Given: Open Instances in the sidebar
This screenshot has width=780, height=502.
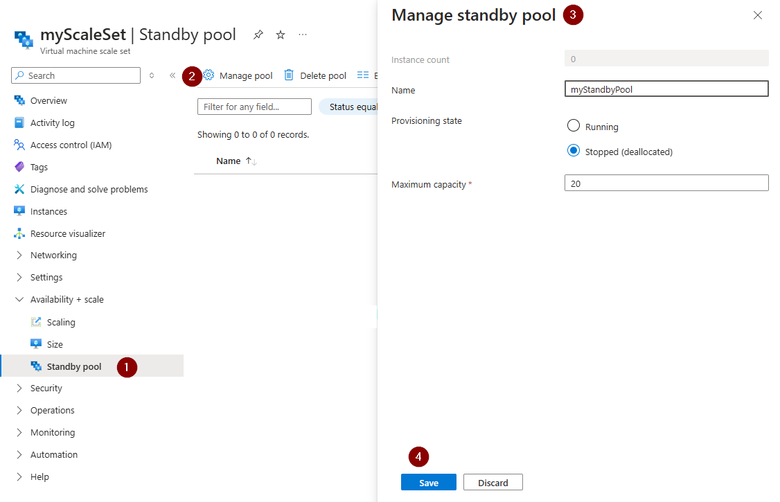Looking at the screenshot, I should pos(49,211).
